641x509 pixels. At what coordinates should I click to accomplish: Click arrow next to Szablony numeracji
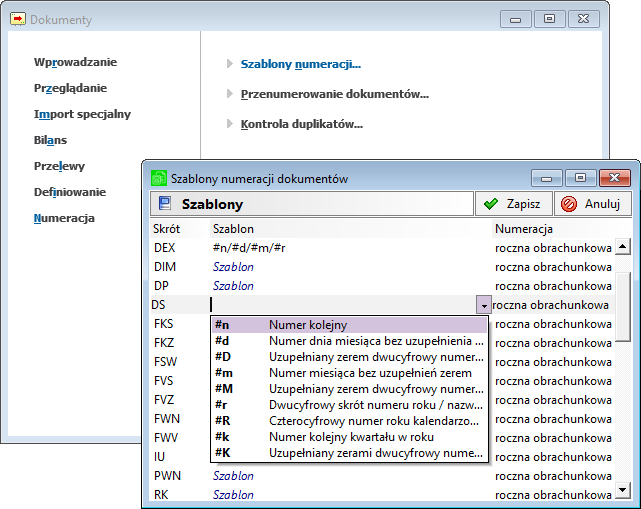pyautogui.click(x=230, y=64)
